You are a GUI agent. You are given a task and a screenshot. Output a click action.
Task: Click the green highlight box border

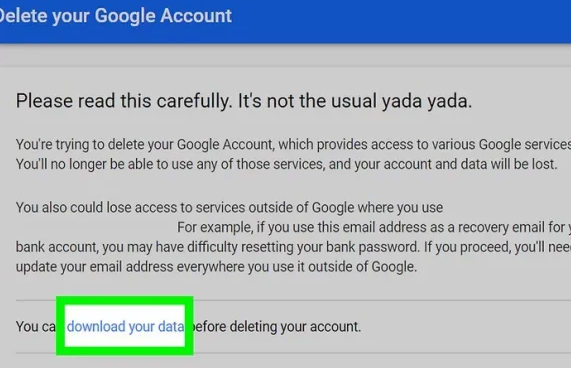click(125, 301)
